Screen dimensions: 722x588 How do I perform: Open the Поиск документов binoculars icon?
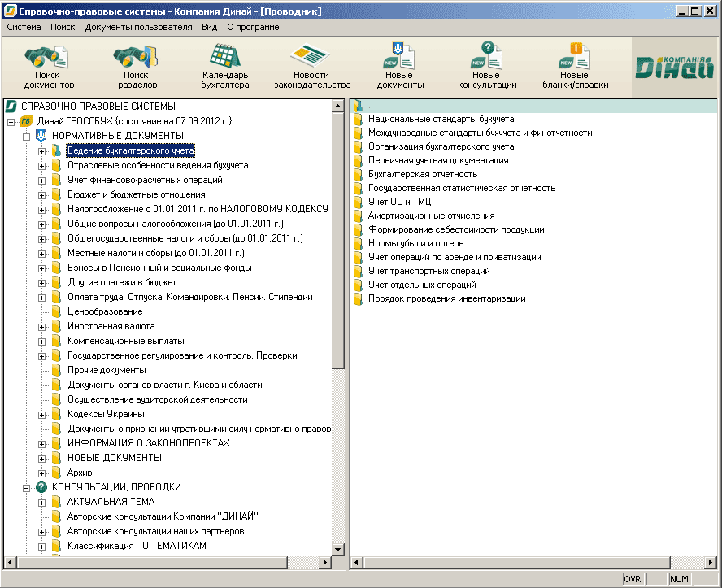48,59
